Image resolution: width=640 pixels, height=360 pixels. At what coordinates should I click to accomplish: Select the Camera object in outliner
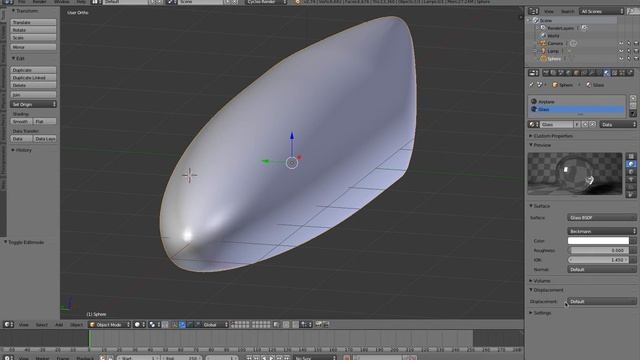(555, 43)
